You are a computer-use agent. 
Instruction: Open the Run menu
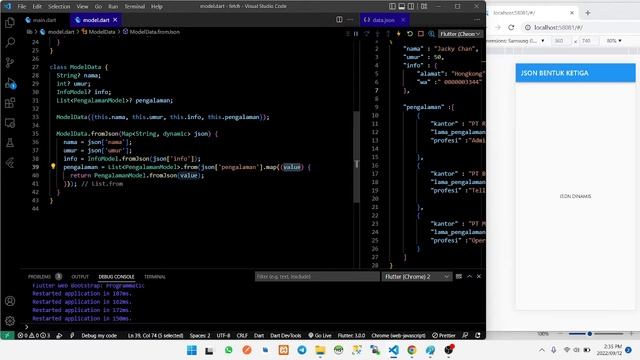click(x=113, y=7)
